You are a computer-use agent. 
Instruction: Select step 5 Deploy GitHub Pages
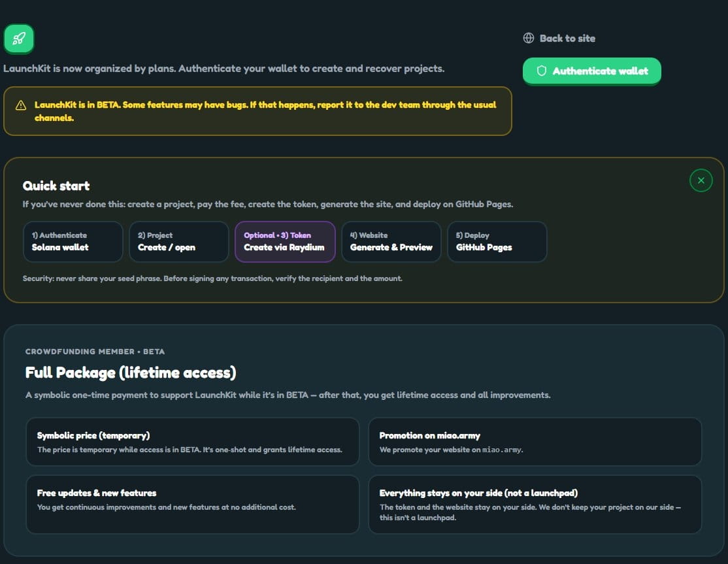497,241
